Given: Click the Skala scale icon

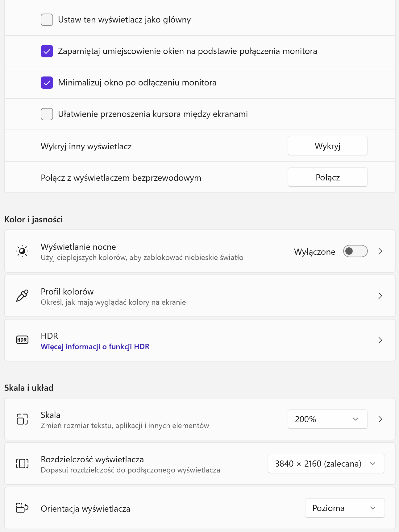Looking at the screenshot, I should tap(22, 419).
